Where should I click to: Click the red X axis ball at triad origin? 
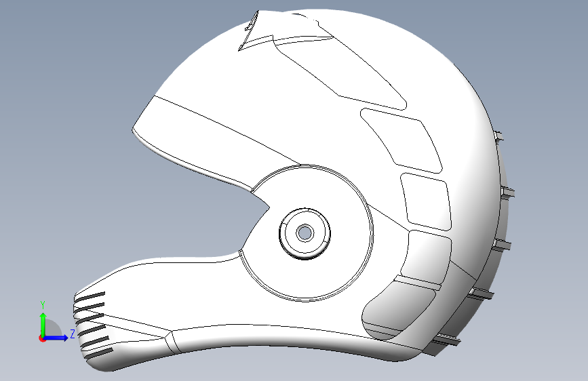(x=42, y=338)
